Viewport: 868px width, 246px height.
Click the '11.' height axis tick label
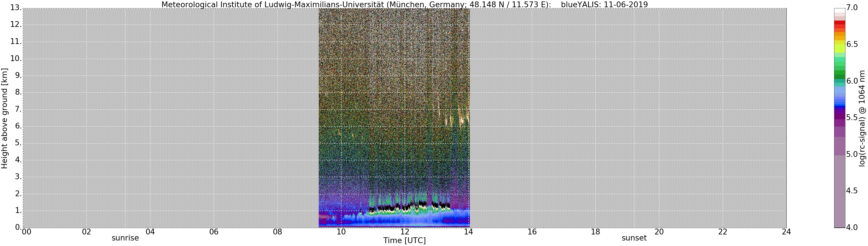[16, 41]
